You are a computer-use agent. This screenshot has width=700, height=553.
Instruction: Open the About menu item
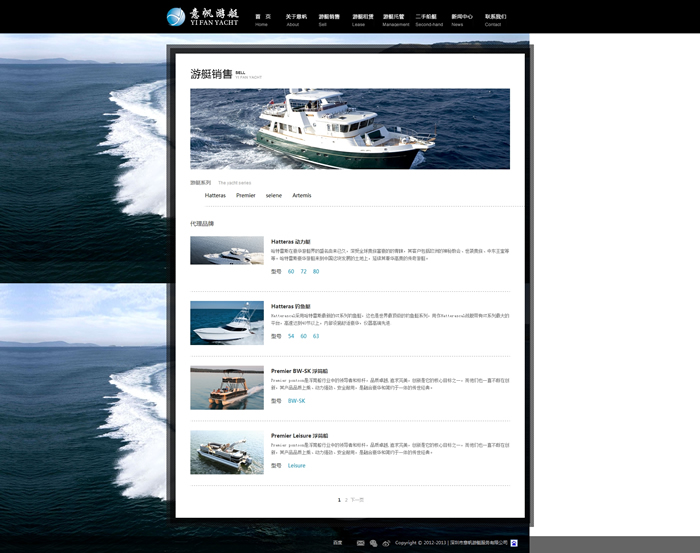[296, 20]
